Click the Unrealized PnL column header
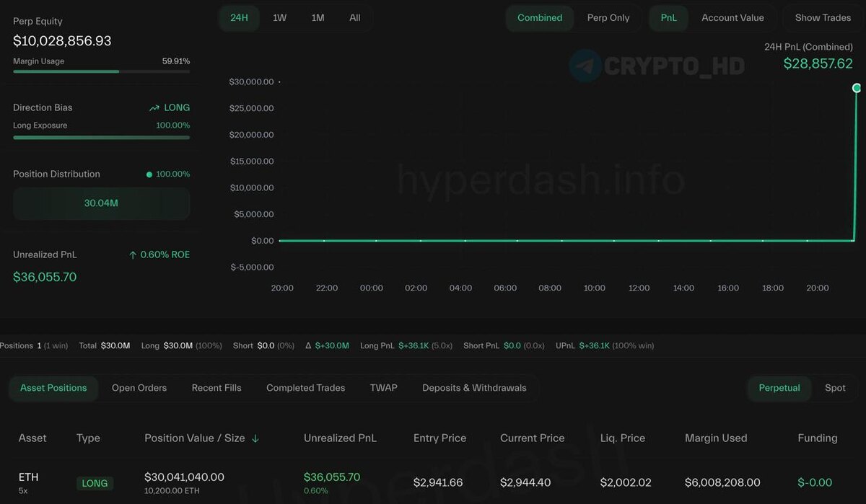Screen dimensions: 866x504 pos(340,438)
